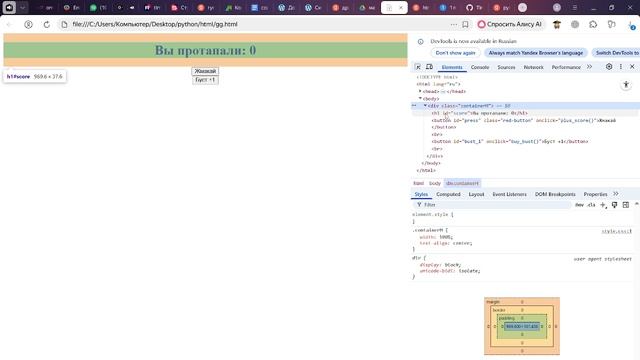Click the body breadcrumb item
Image resolution: width=640 pixels, height=360 pixels.
435,183
